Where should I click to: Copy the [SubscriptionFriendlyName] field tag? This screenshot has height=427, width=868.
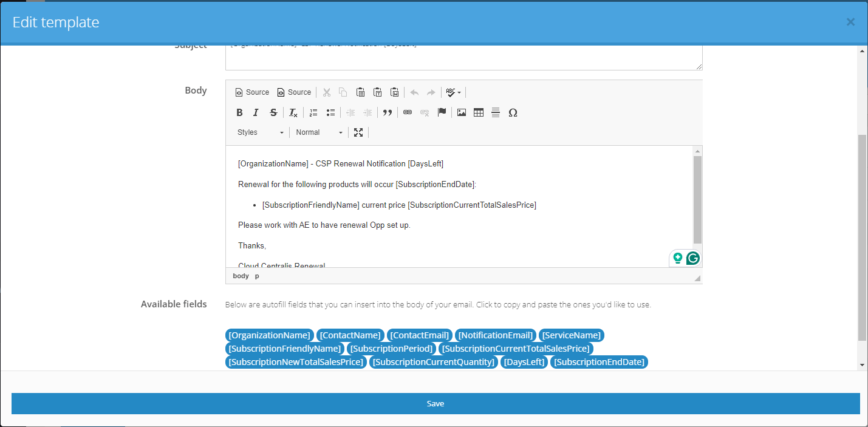(x=285, y=349)
